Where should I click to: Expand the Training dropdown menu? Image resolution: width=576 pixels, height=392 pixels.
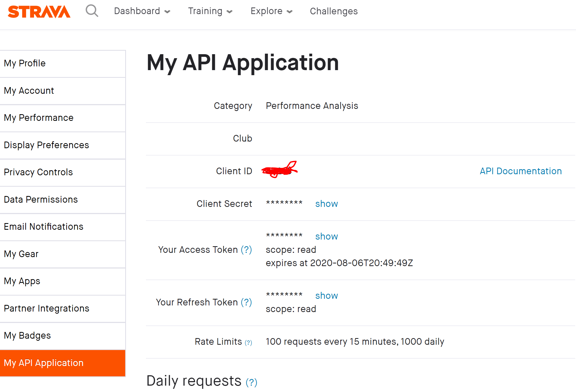210,11
